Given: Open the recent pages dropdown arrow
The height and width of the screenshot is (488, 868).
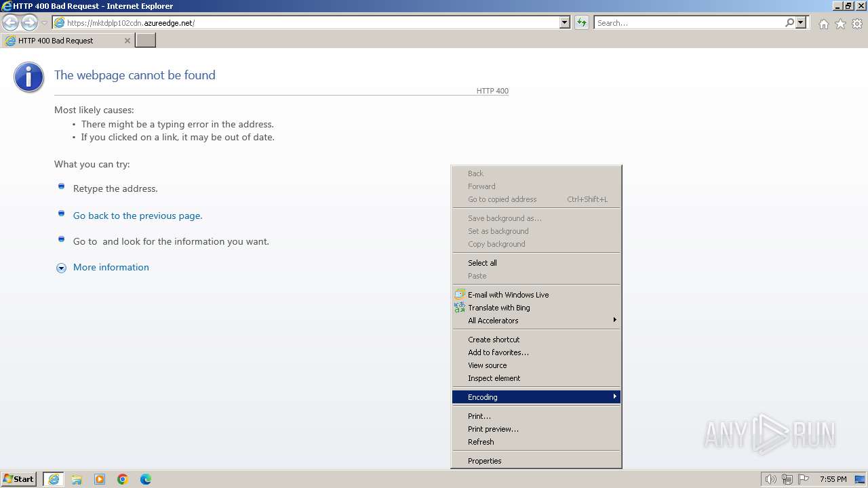Looking at the screenshot, I should pos(44,23).
